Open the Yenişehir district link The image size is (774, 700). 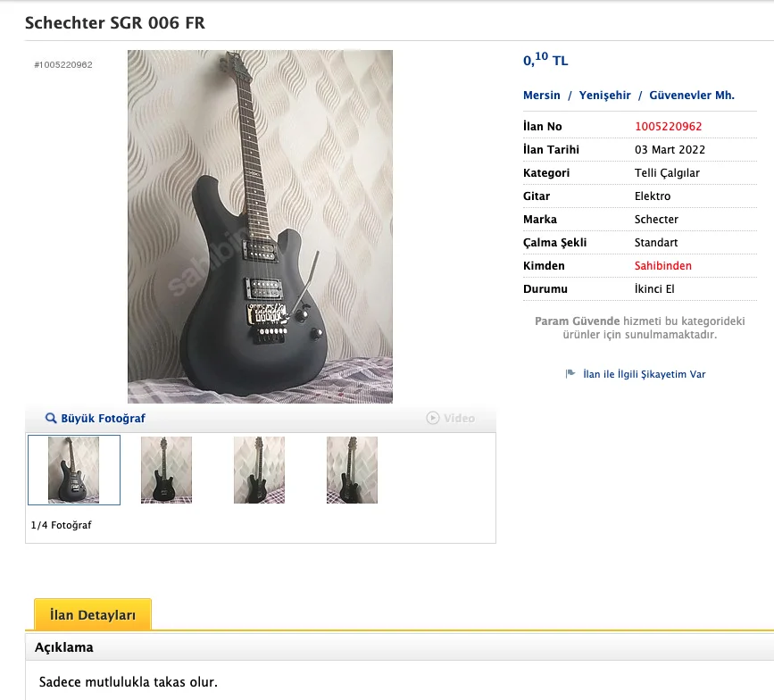click(604, 96)
